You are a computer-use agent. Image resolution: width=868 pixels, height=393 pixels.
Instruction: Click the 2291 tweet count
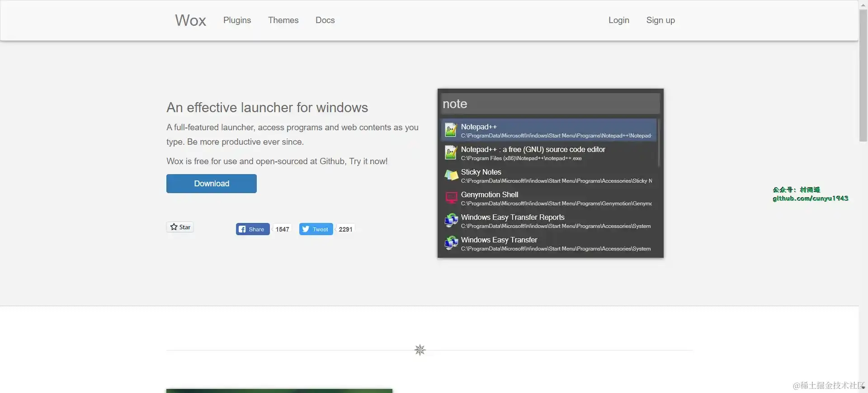345,229
